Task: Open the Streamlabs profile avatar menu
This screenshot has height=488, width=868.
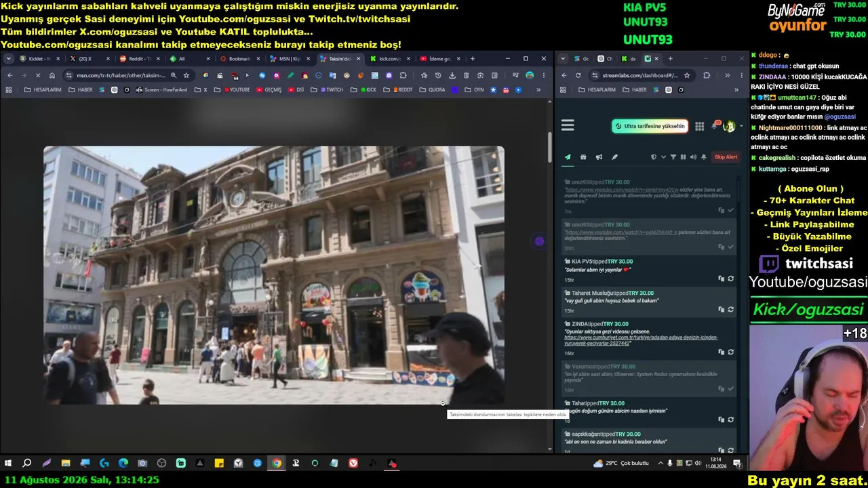Action: tap(729, 126)
